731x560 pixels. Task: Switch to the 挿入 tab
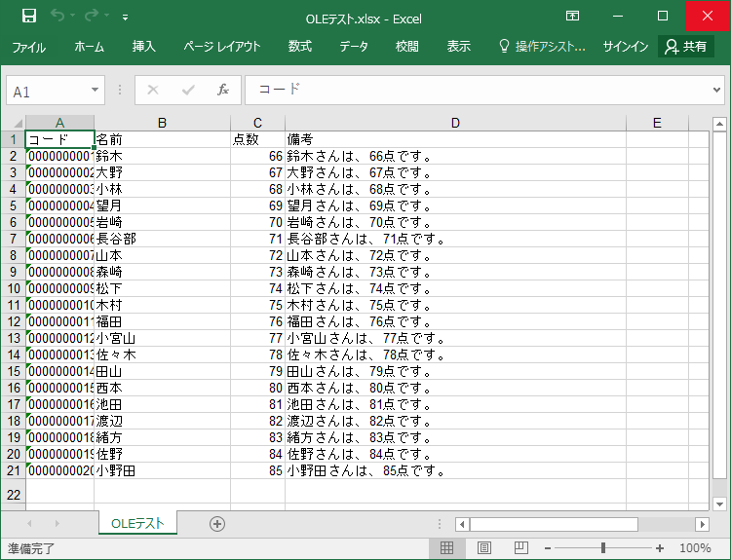[143, 47]
